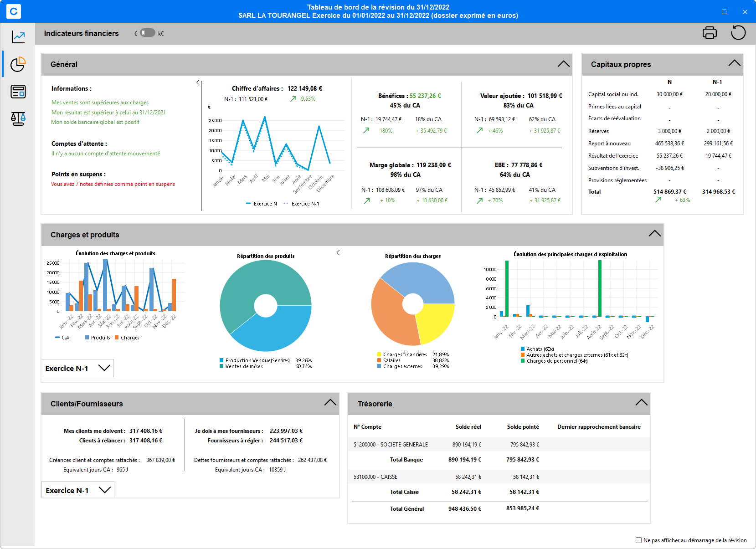This screenshot has height=549, width=756.
Task: Select the pie chart indicators sidebar icon
Action: click(x=18, y=64)
